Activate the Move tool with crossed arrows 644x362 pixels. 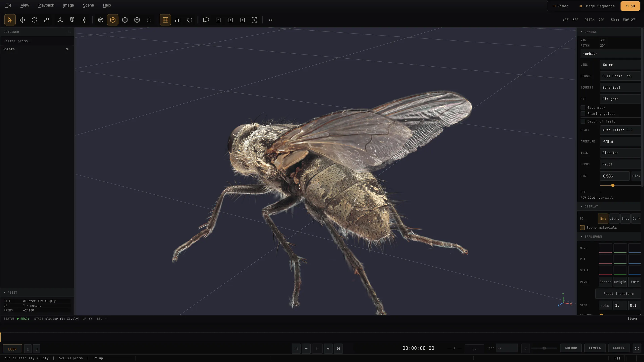[x=22, y=20]
